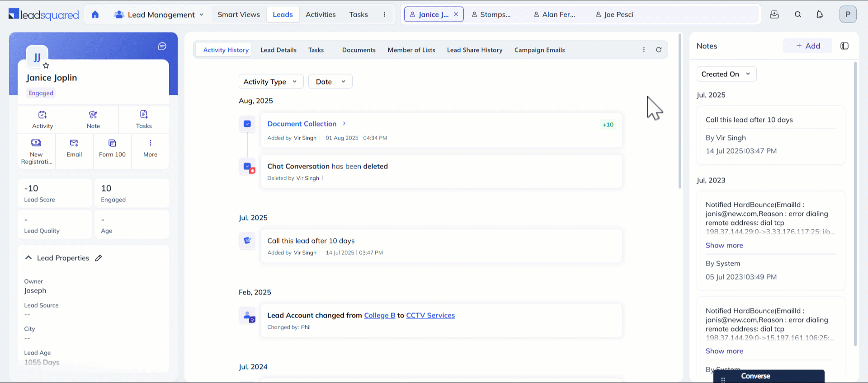This screenshot has height=383, width=868.
Task: Click the Document Collection activity icon
Action: [247, 124]
